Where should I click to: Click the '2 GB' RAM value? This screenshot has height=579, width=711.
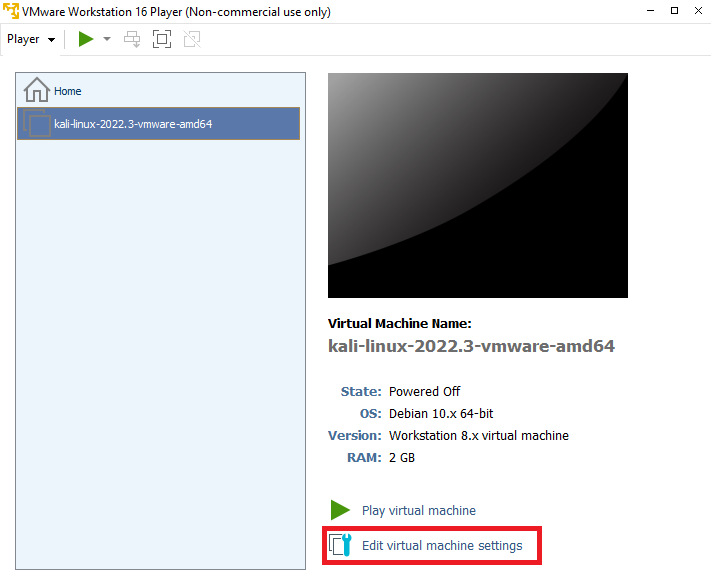[x=402, y=457]
